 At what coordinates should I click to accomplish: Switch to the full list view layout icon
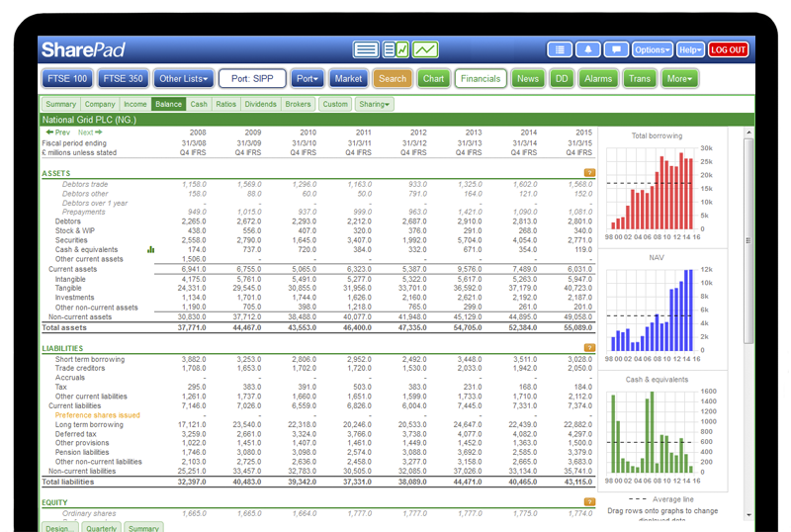click(366, 49)
